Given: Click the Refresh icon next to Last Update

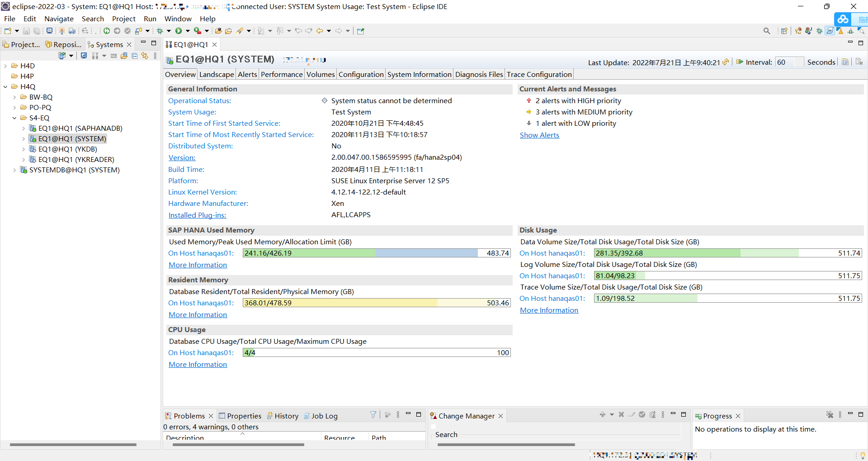Looking at the screenshot, I should tap(726, 62).
